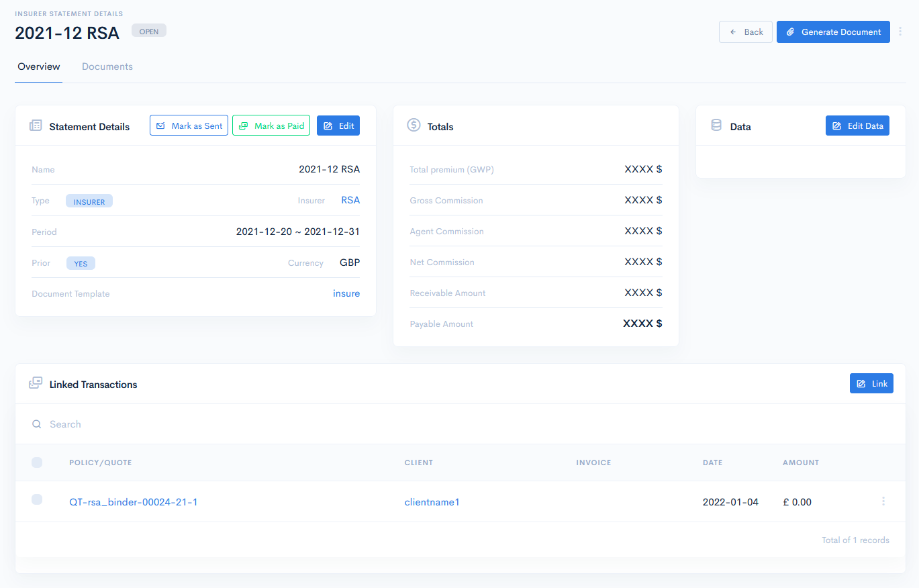Open the page-level three-dot menu

tap(900, 32)
